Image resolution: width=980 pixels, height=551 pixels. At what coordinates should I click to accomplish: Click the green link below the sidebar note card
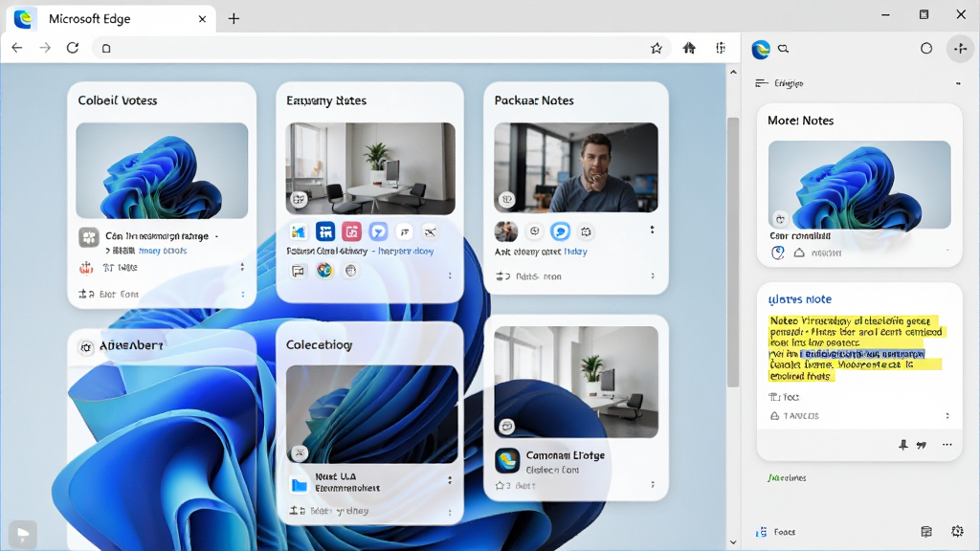point(787,478)
